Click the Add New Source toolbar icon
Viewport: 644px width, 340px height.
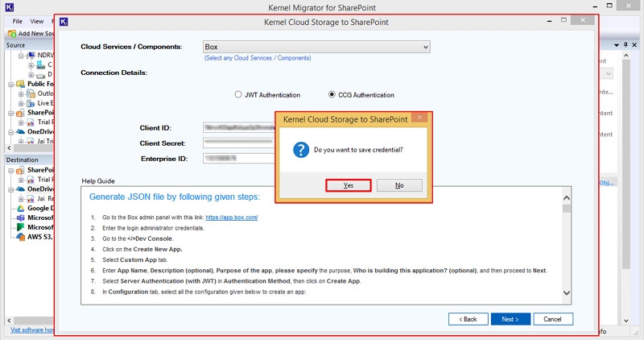click(12, 33)
